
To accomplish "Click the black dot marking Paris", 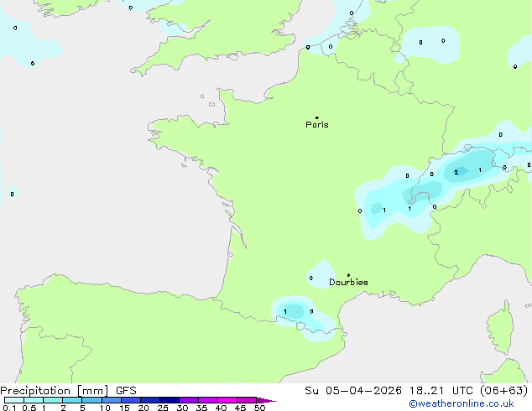I will coord(317,117).
